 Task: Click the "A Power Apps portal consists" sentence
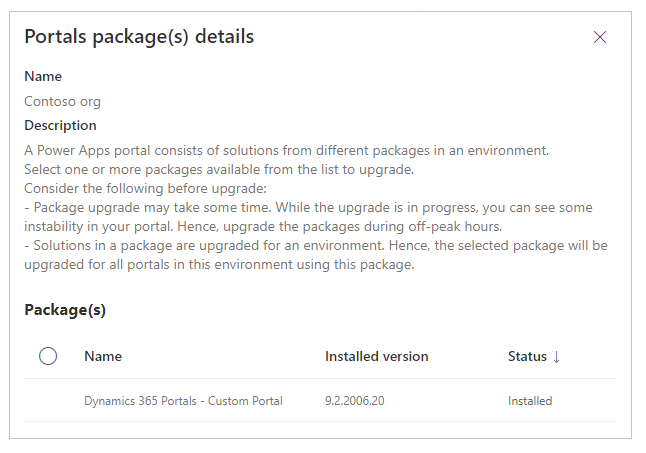coord(287,150)
